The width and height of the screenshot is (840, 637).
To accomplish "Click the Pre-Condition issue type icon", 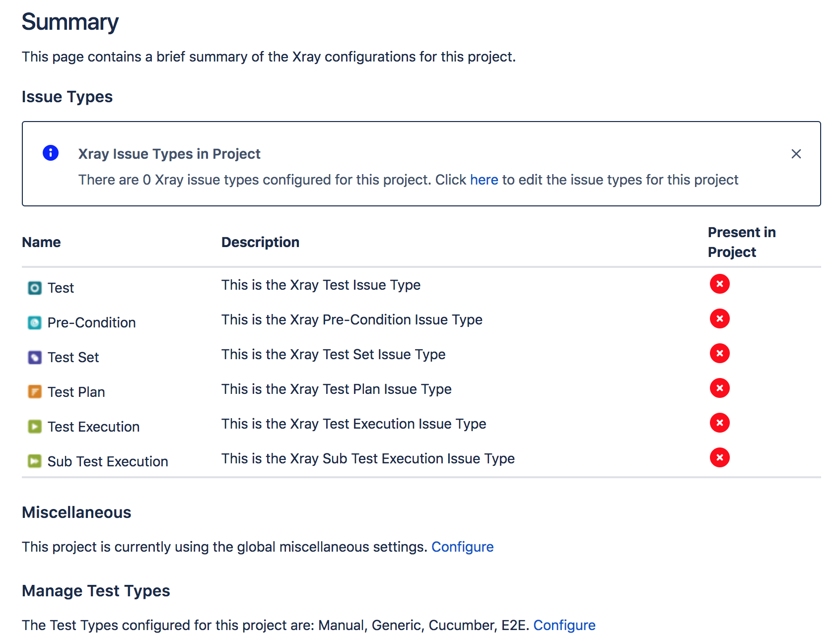I will (35, 322).
